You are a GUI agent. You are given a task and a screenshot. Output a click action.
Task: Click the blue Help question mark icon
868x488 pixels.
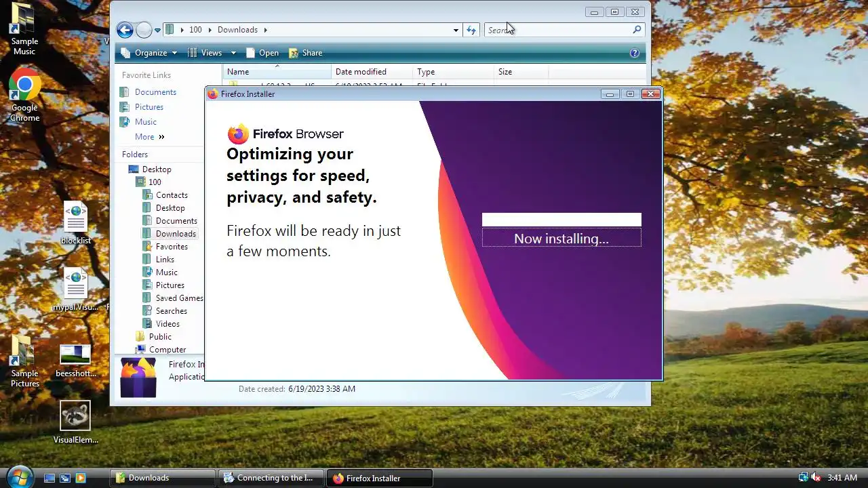[x=635, y=53]
